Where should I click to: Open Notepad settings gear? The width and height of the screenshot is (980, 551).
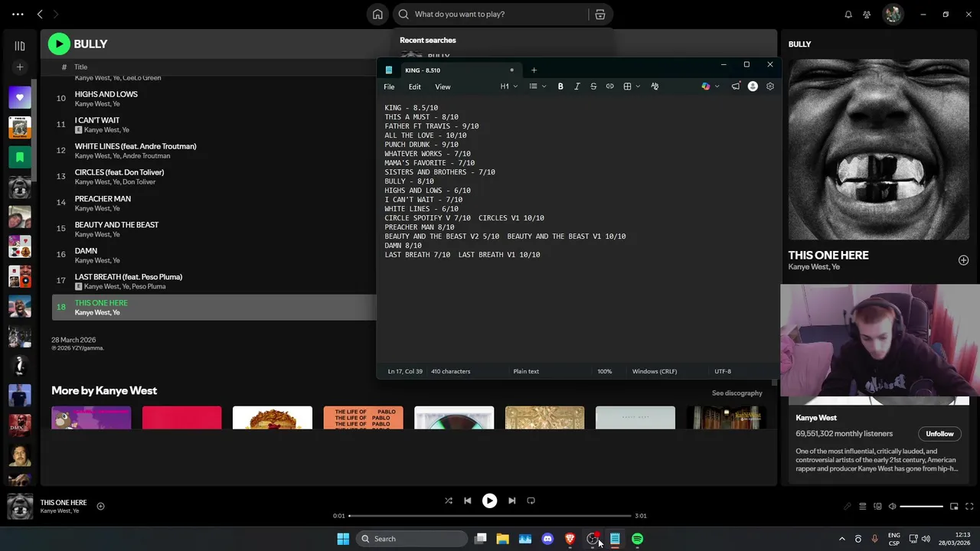click(x=770, y=86)
